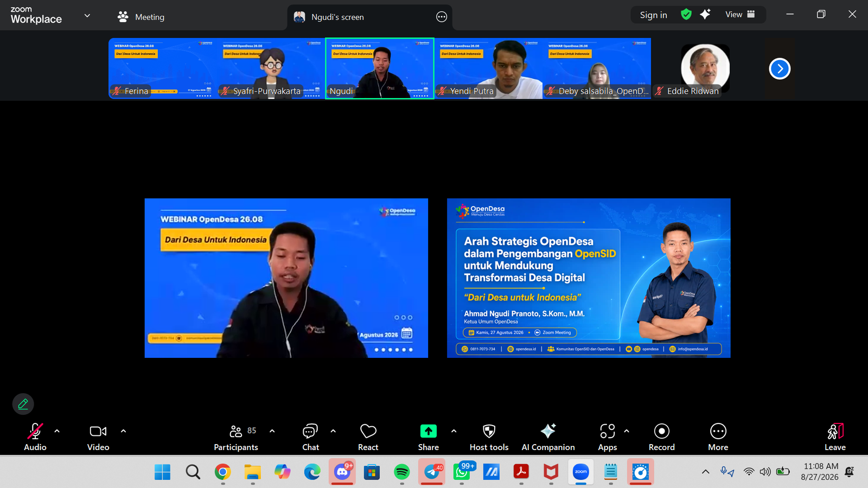Open the View layout menu

[740, 15]
